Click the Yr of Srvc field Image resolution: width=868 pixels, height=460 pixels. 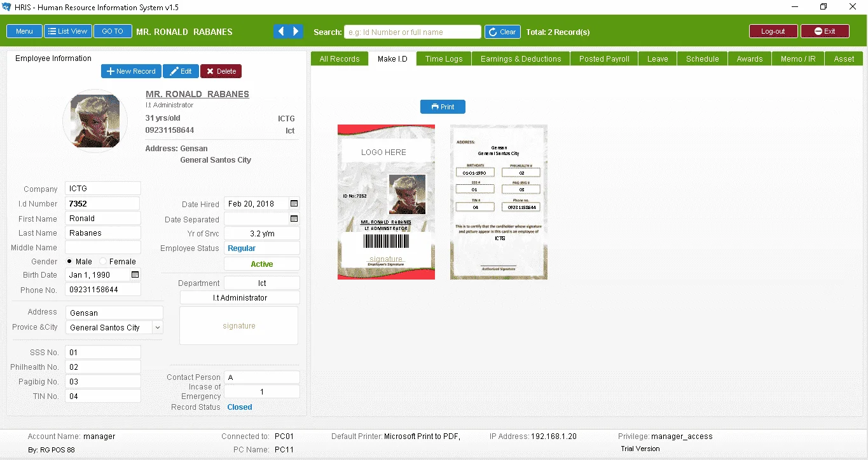click(x=261, y=234)
